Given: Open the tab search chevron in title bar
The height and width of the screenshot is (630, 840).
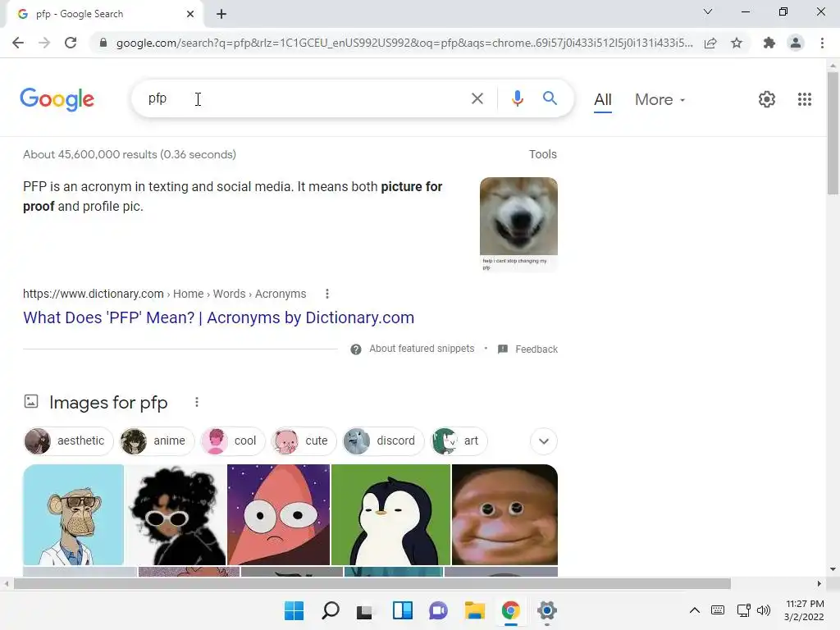Looking at the screenshot, I should (708, 11).
